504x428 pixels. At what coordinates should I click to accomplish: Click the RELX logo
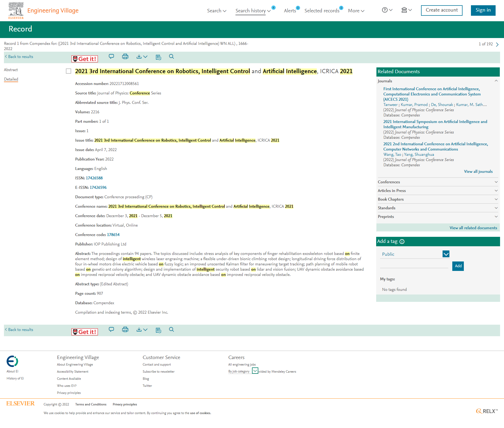click(487, 411)
